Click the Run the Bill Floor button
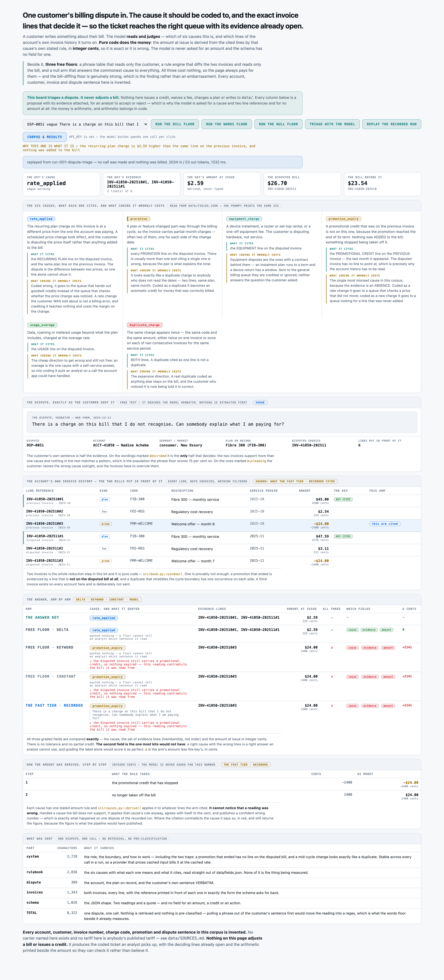The width and height of the screenshot is (444, 980). click(175, 124)
